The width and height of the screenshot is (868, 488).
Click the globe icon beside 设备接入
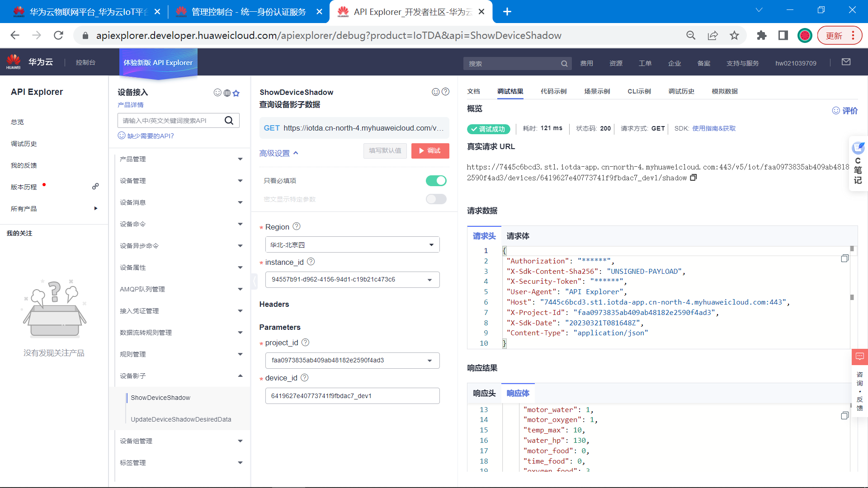(x=227, y=93)
